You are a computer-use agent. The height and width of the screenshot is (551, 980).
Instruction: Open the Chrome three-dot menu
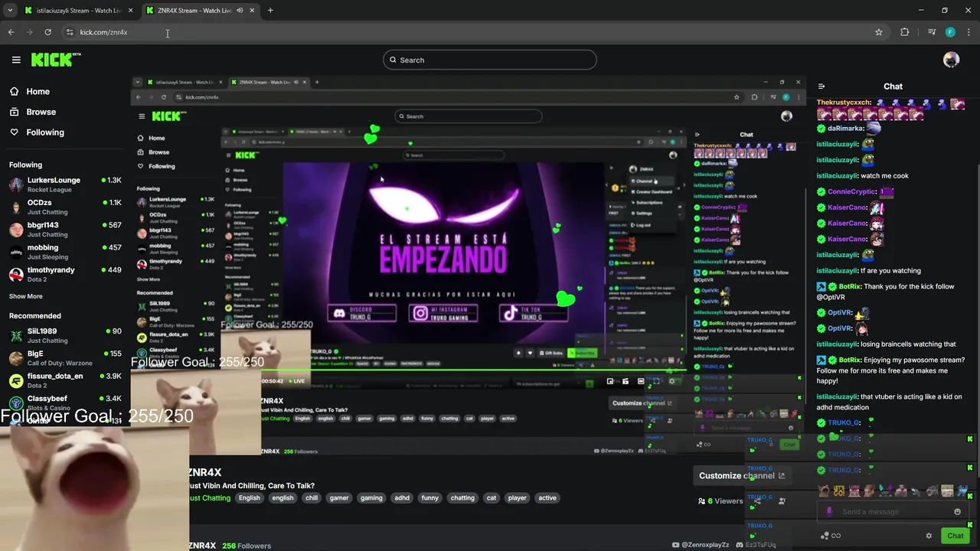pos(969,32)
